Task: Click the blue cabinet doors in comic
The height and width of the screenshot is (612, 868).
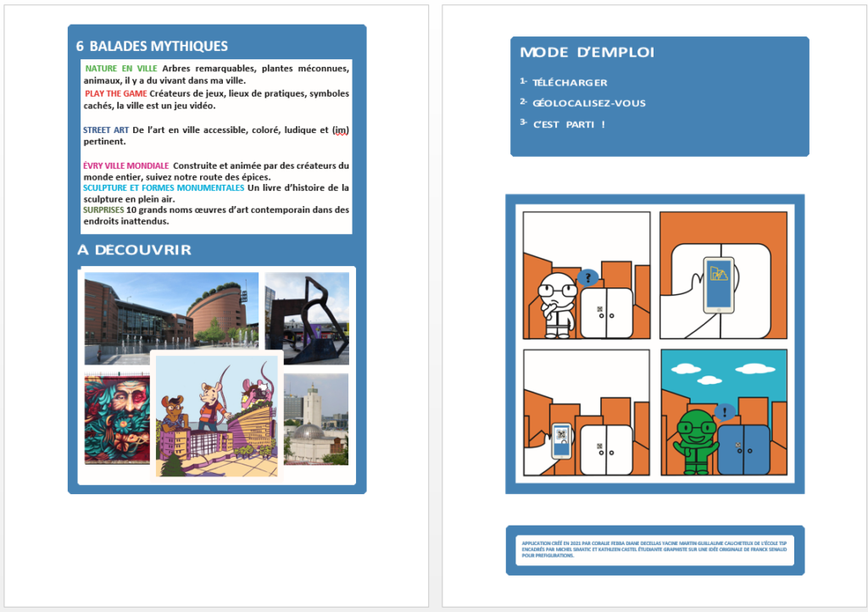Action: [x=743, y=449]
